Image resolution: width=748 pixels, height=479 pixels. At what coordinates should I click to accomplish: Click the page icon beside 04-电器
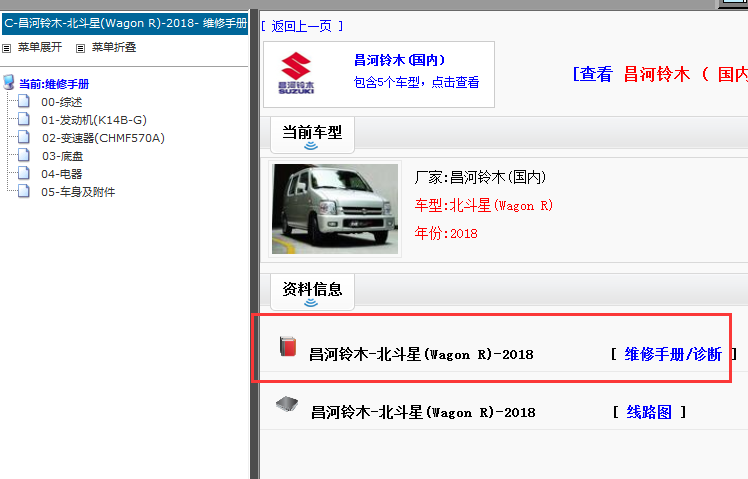click(24, 174)
